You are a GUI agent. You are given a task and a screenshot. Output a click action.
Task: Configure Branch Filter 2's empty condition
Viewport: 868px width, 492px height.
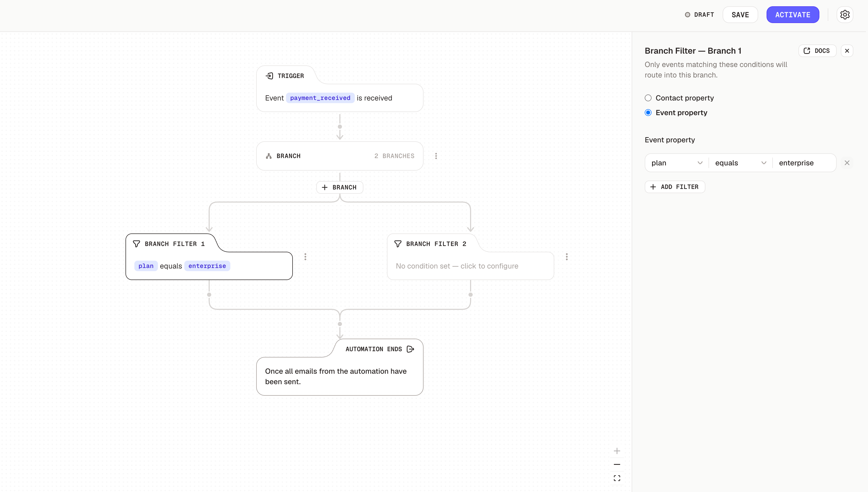(457, 266)
